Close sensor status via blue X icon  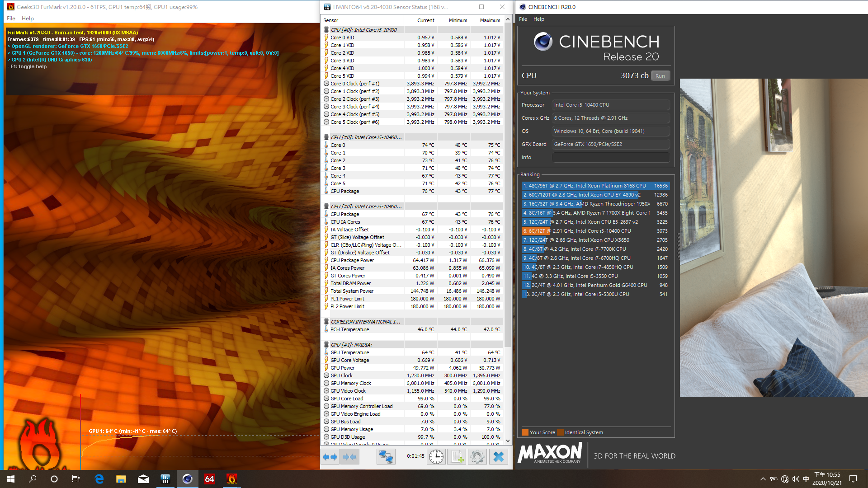pyautogui.click(x=498, y=457)
